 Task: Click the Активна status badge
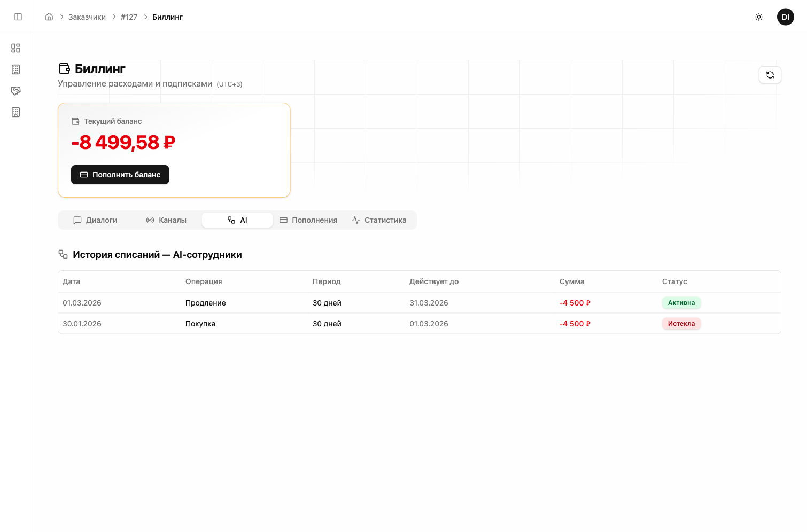(x=681, y=303)
